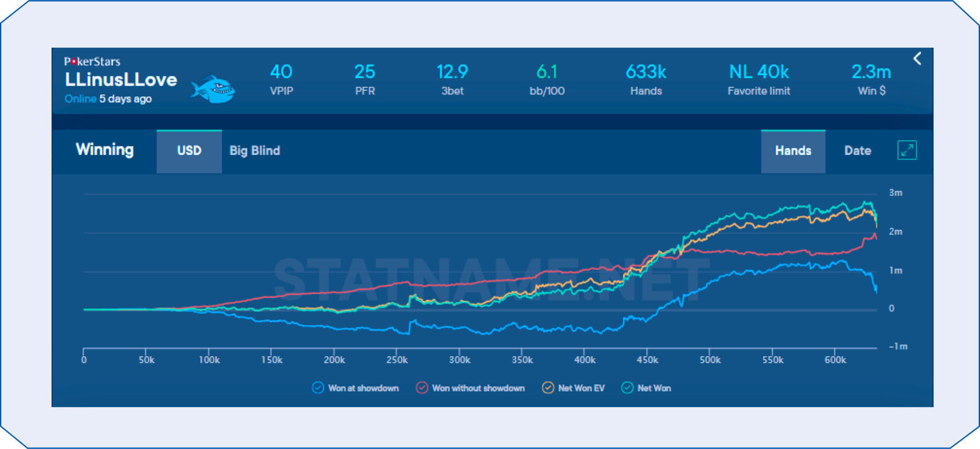The image size is (980, 449).
Task: Click the 25 PFR stat
Action: [365, 79]
